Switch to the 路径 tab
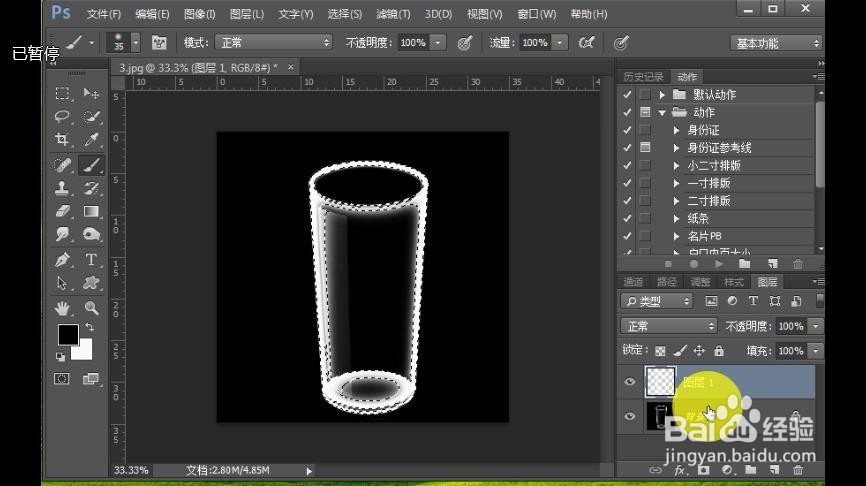The height and width of the screenshot is (486, 866). (x=667, y=282)
